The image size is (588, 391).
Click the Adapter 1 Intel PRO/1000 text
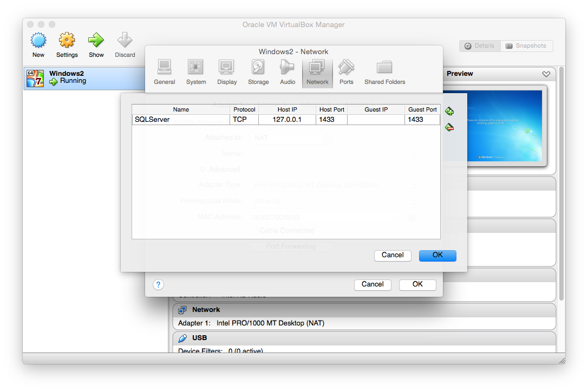251,323
